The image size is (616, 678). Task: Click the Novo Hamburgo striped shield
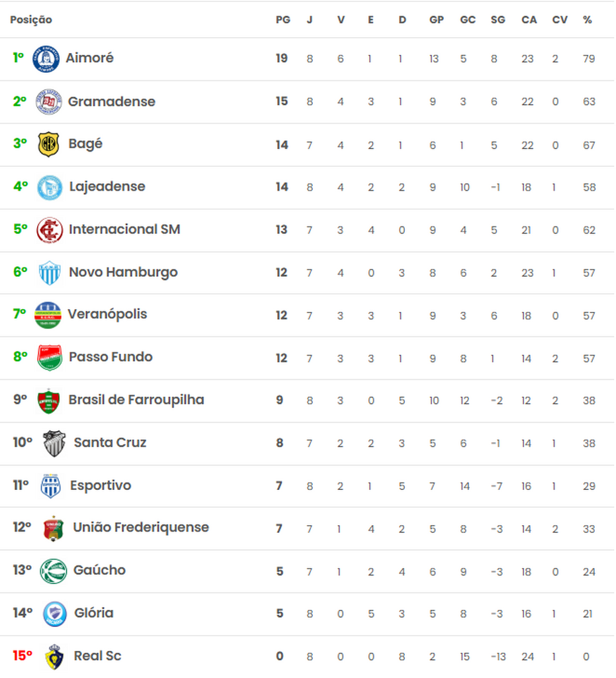(x=50, y=273)
